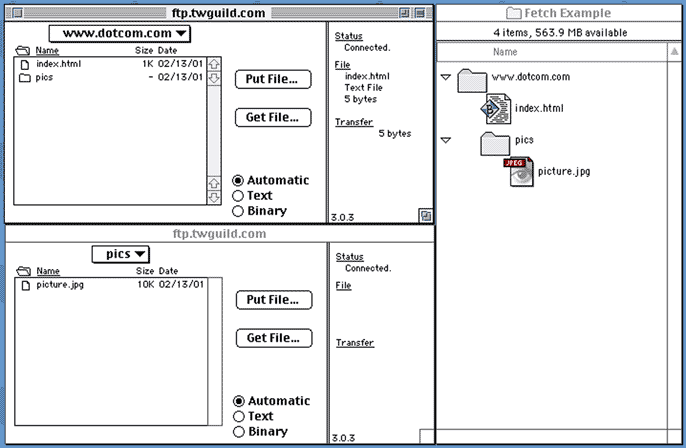Click the zoom box of top ftp.twguild.com window
Screen dimensions: 686x448
404,13
